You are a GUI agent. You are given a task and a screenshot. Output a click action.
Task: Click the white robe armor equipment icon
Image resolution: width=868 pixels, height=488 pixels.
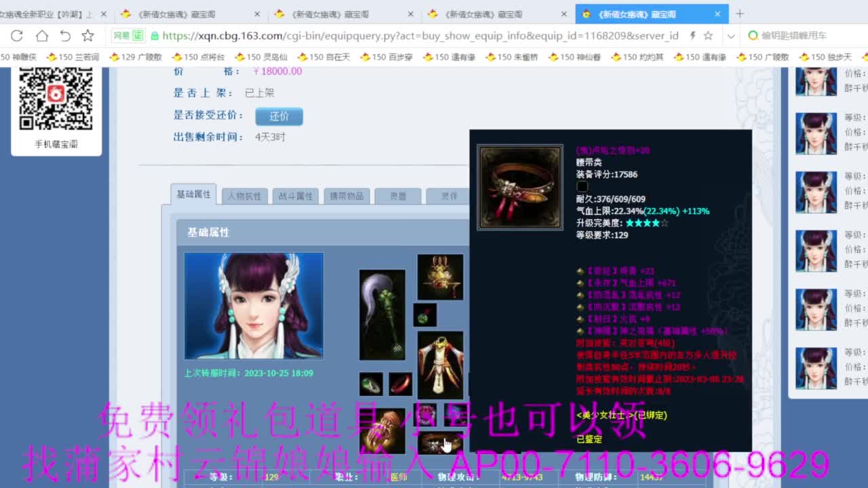coord(440,365)
